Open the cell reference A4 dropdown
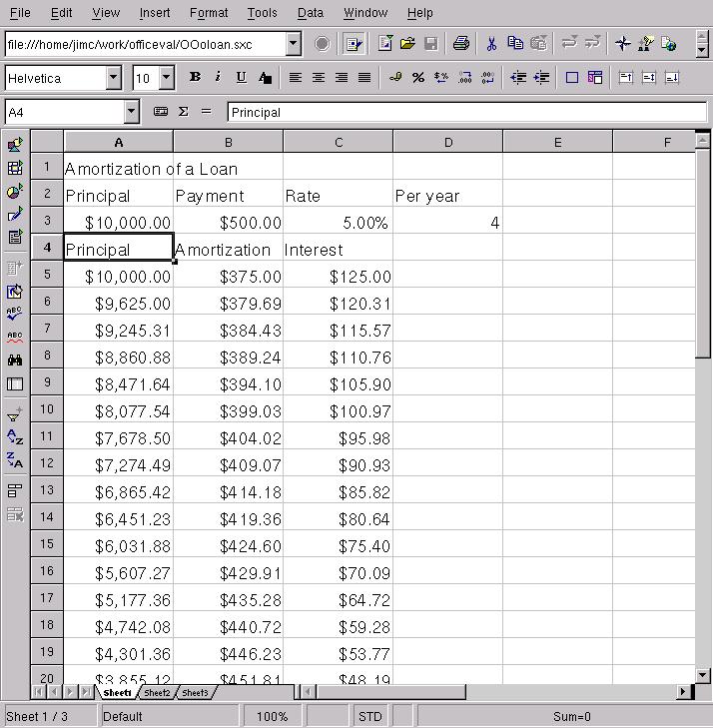The width and height of the screenshot is (713, 728). (131, 112)
